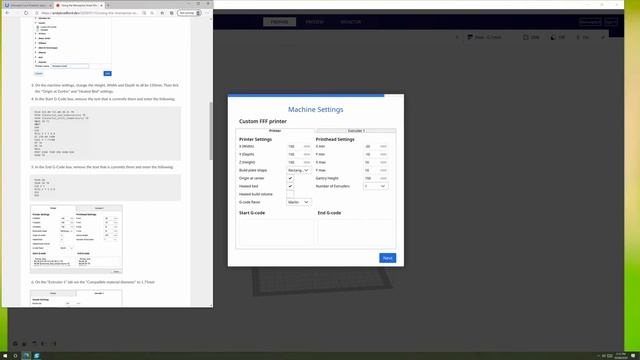Click the adhesion icon in Cura settings bar
Image resolution: width=640 pixels, height=360 pixels.
578,37
